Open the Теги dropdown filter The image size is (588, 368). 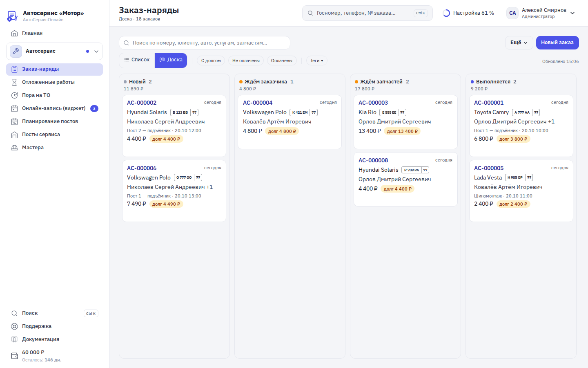(316, 61)
